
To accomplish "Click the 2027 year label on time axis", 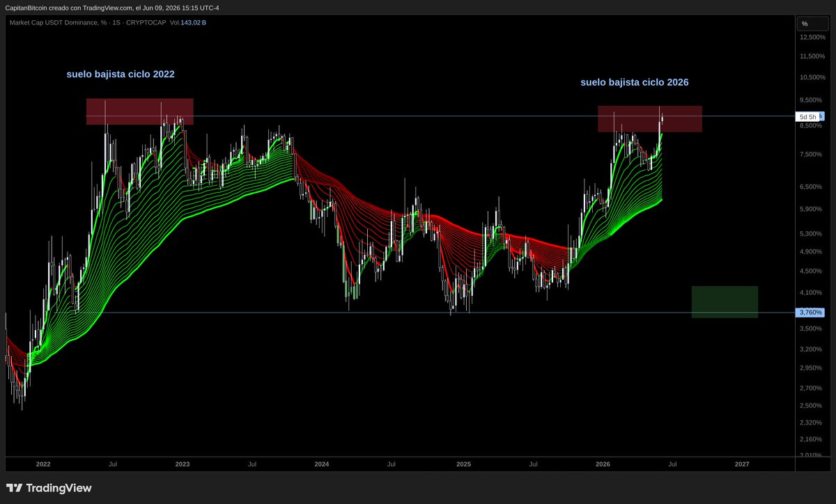I will click(x=743, y=464).
